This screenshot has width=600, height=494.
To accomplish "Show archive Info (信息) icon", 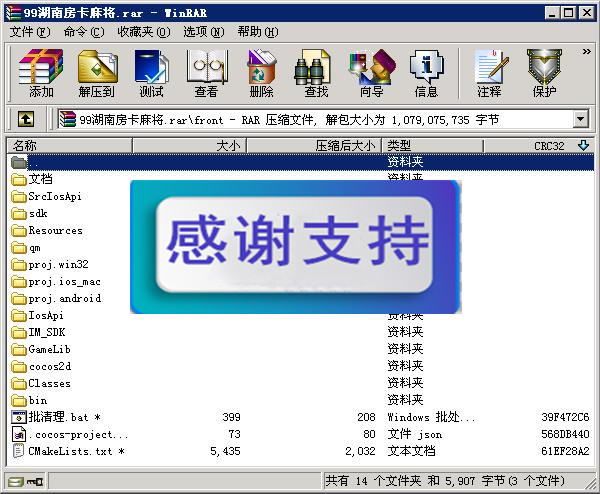I will 426,73.
